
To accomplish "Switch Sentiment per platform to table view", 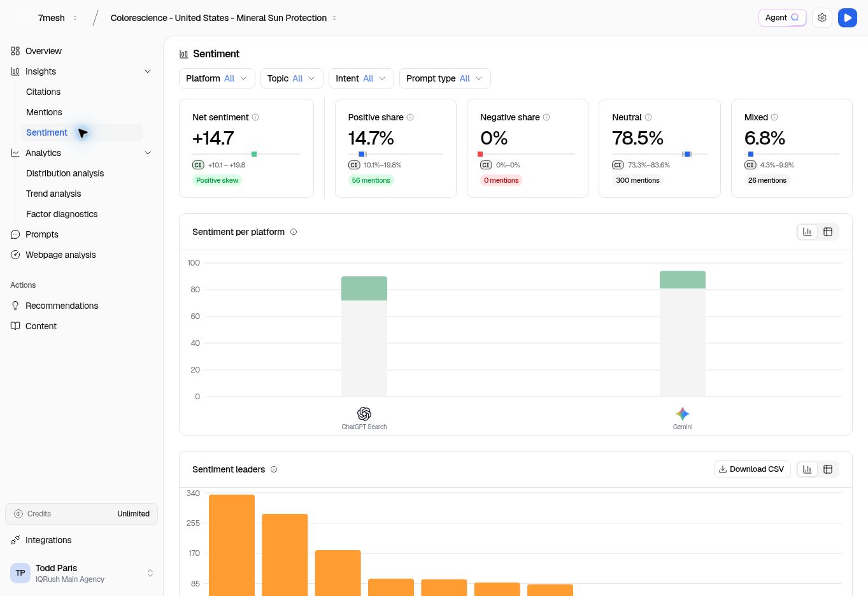I will point(828,232).
